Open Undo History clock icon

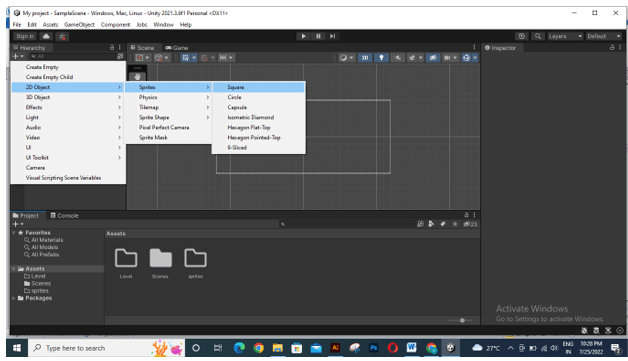tap(521, 36)
